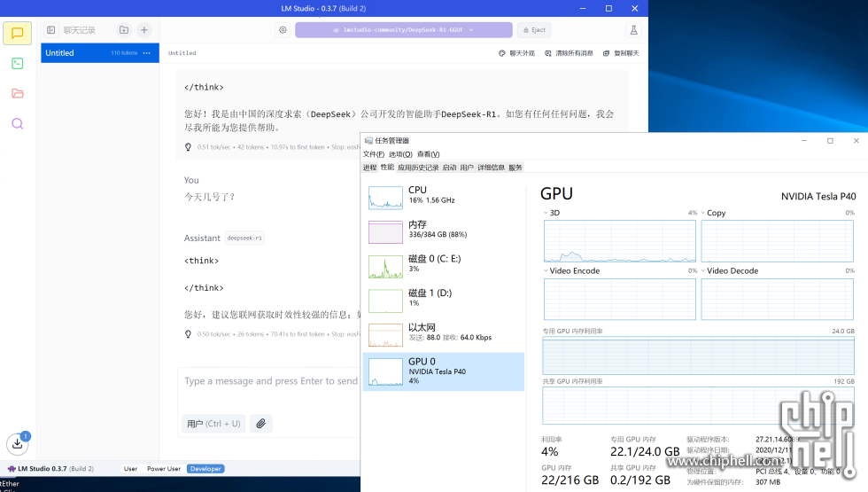This screenshot has width=868, height=492.
Task: Click duplicate chat button
Action: point(621,53)
